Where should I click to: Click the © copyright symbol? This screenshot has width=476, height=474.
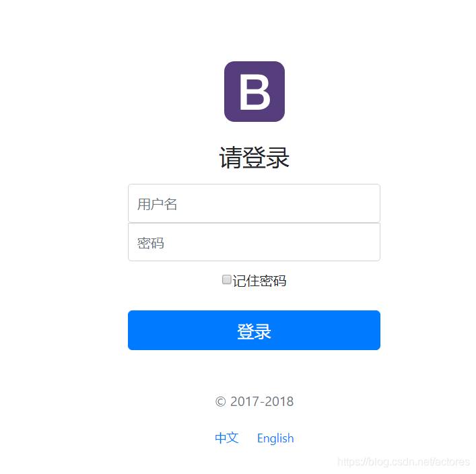tap(221, 401)
